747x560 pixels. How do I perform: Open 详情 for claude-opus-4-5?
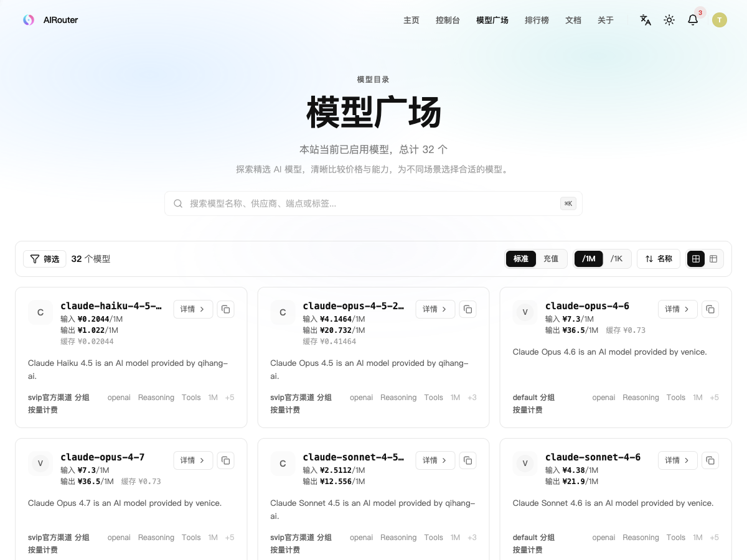pyautogui.click(x=435, y=309)
